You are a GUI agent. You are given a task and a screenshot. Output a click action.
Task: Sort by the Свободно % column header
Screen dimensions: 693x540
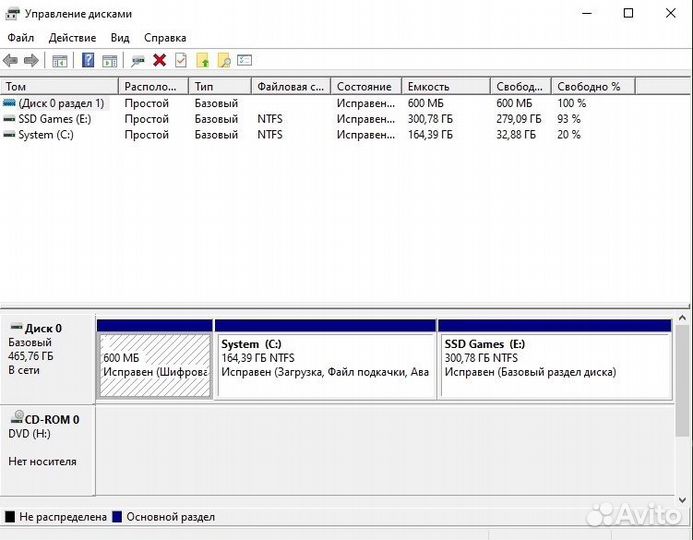point(593,87)
